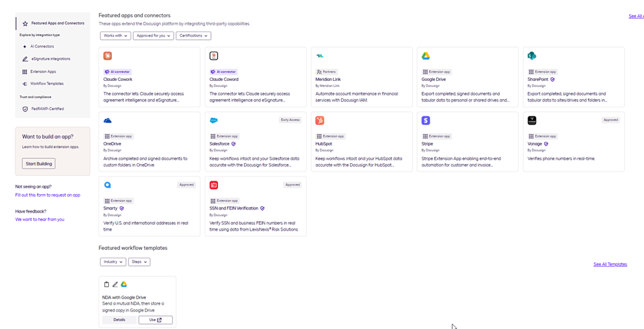Click Fill out this form to request an app
644x329 pixels.
[x=48, y=195]
